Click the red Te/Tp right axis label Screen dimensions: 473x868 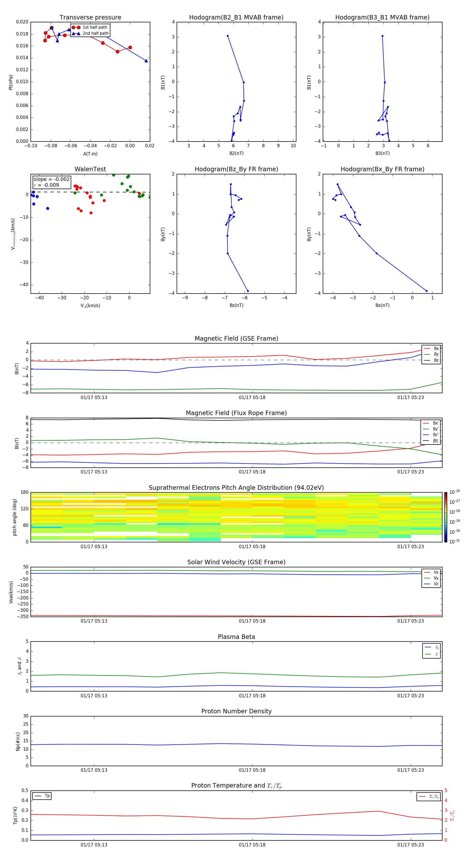click(x=453, y=815)
